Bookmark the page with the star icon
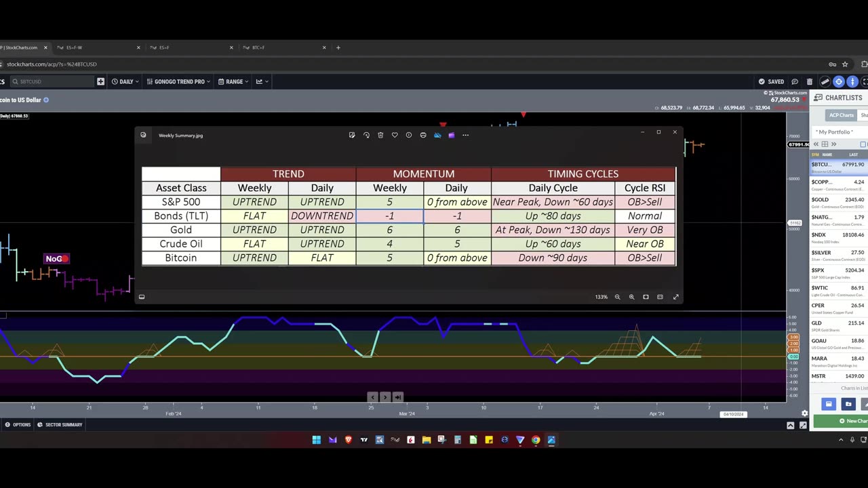Viewport: 868px width, 488px height. click(845, 64)
